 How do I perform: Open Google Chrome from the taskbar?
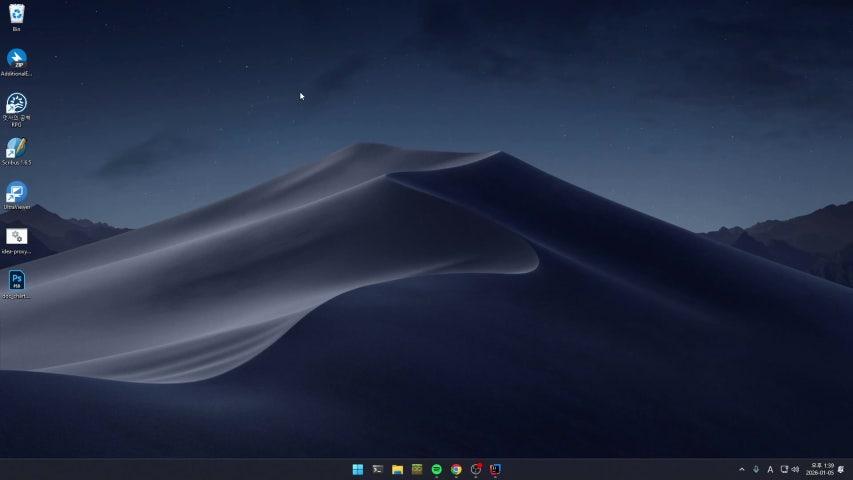tap(456, 469)
